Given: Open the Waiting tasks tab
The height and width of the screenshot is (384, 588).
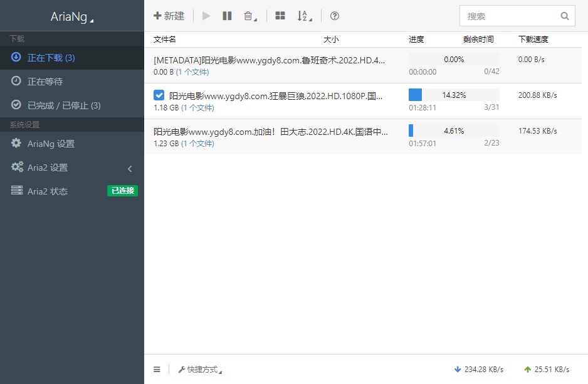Looking at the screenshot, I should tap(72, 82).
